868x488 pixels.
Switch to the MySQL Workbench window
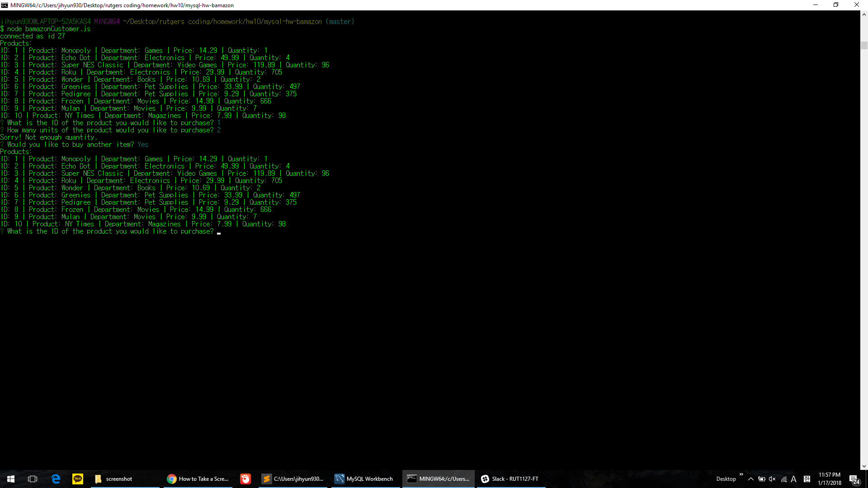click(364, 479)
